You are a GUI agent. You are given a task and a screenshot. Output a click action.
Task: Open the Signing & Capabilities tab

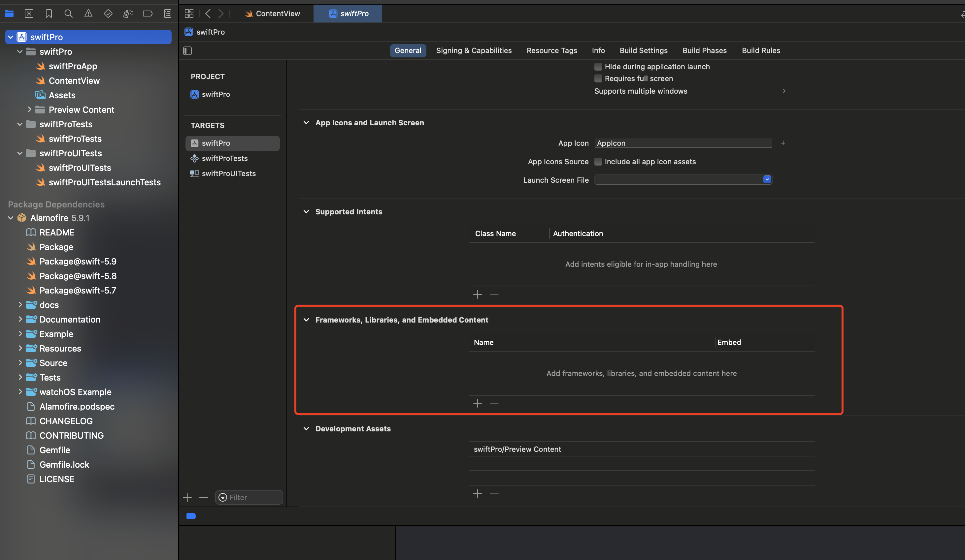click(x=474, y=50)
